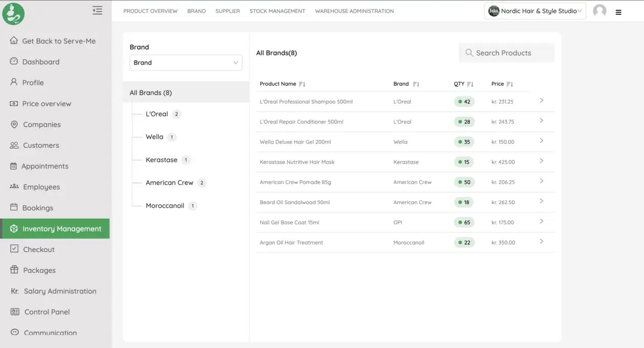Screen dimensions: 644x348
Task: Sort by QTY column icon
Action: [x=470, y=84]
